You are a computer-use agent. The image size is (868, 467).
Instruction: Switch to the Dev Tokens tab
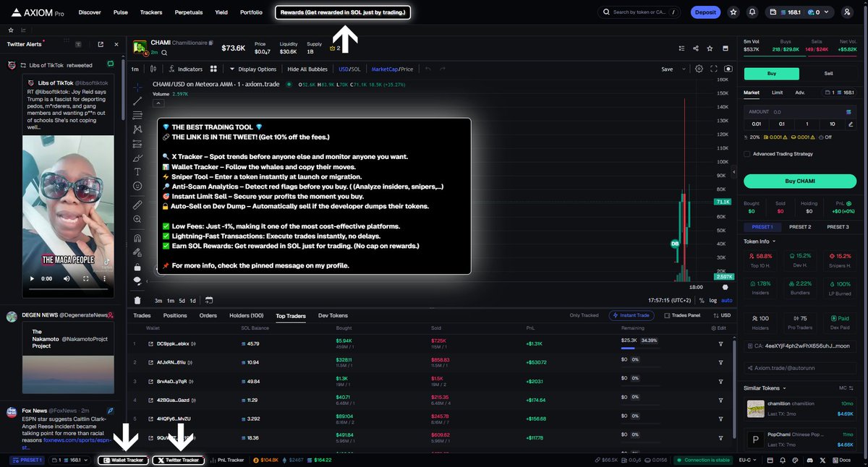(333, 316)
